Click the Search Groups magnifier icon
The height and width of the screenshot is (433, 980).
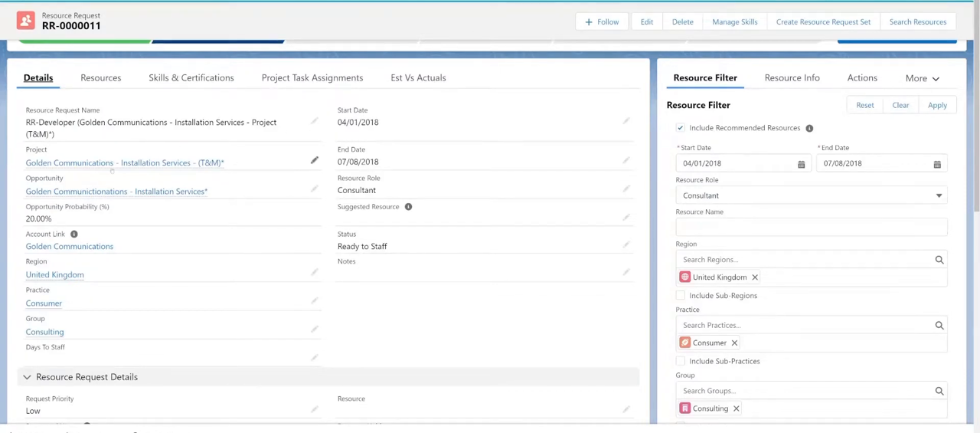click(x=939, y=391)
